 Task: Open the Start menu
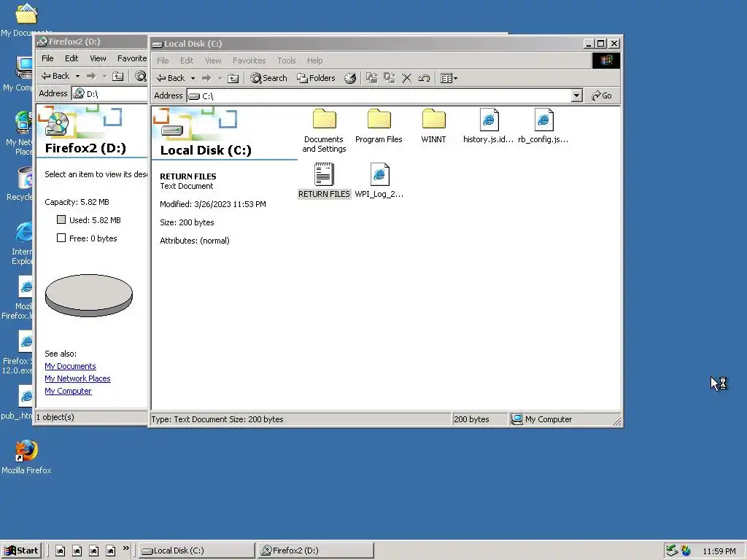[x=21, y=551]
